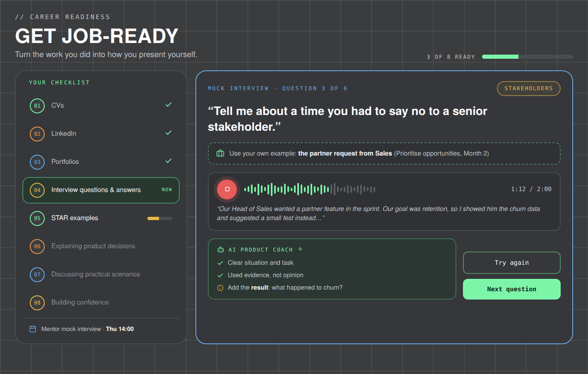
Task: Open Discussing practical scenarios item
Action: click(101, 274)
